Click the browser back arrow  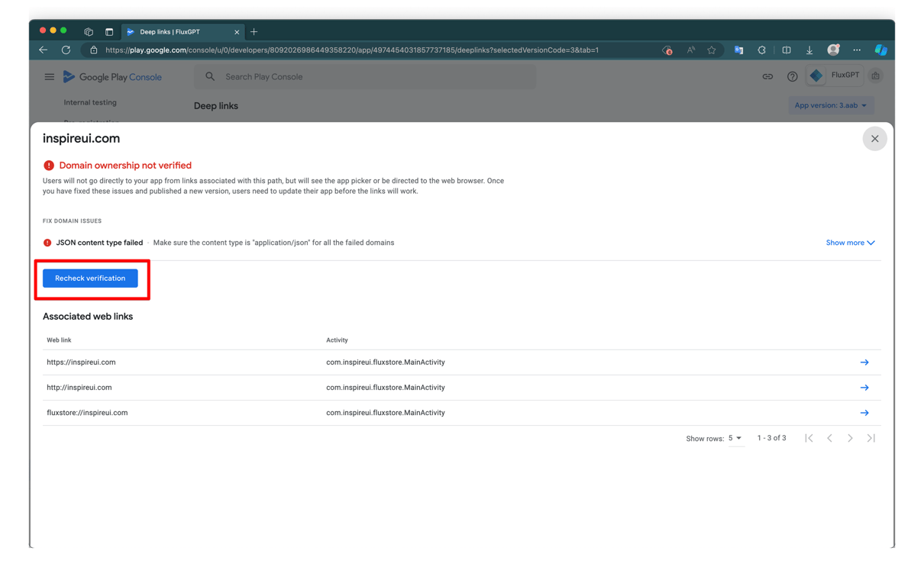pos(44,50)
